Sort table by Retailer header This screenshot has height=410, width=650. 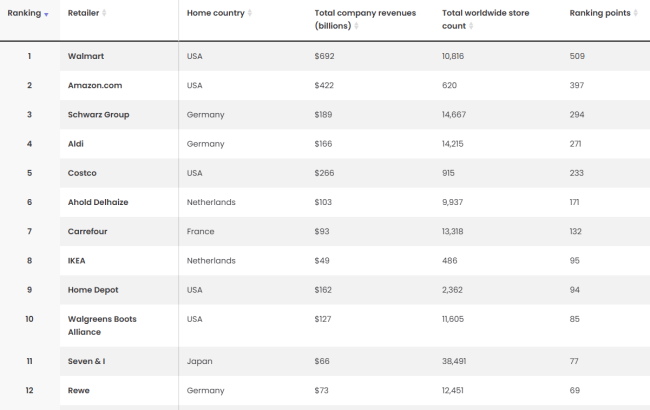tap(83, 13)
